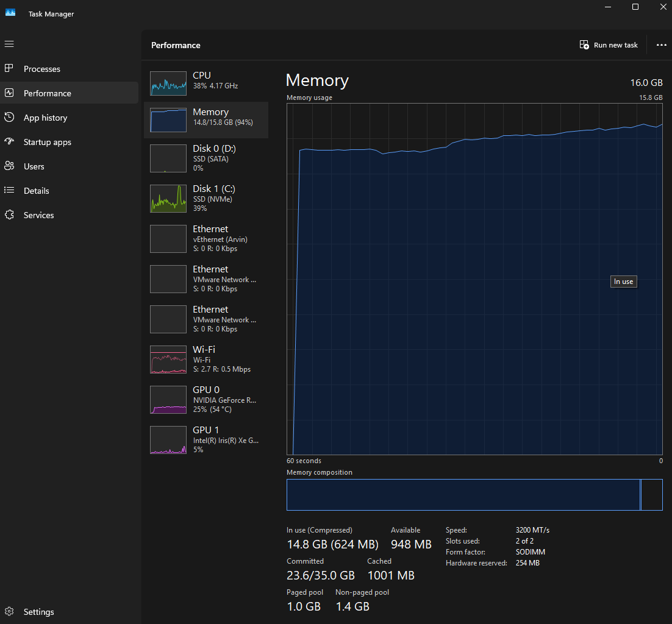Select Disk 0 (D:) SSD (SATA) entry
This screenshot has height=624, width=672.
click(x=206, y=158)
